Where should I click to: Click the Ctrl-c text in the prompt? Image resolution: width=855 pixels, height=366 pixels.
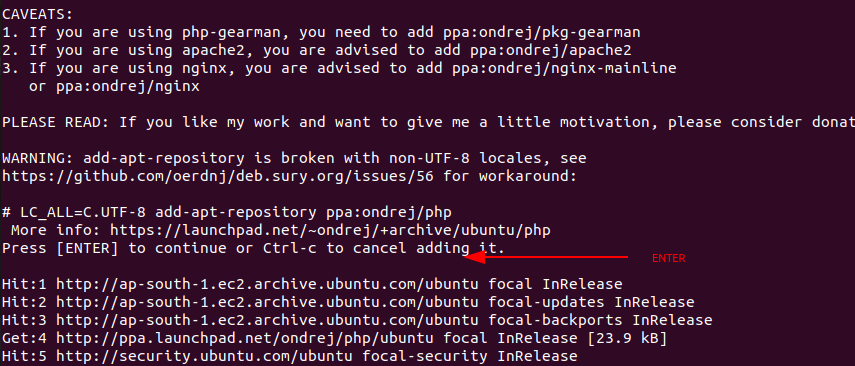[290, 248]
